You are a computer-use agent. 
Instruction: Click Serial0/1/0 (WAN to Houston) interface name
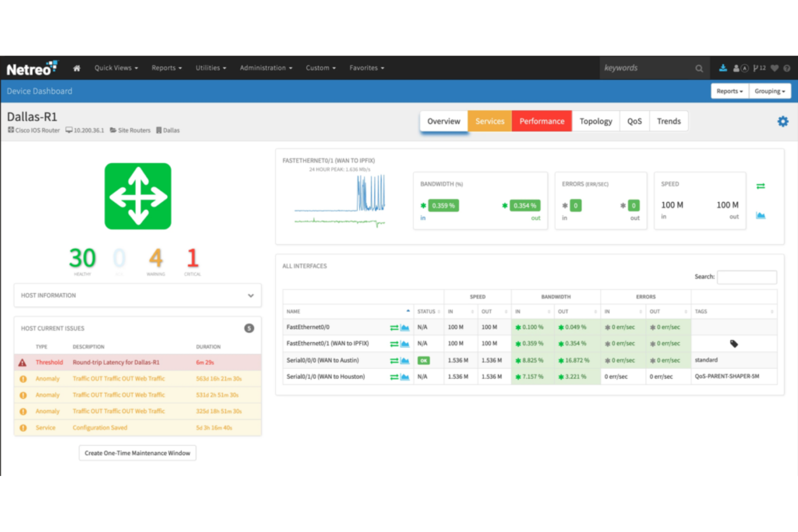326,377
